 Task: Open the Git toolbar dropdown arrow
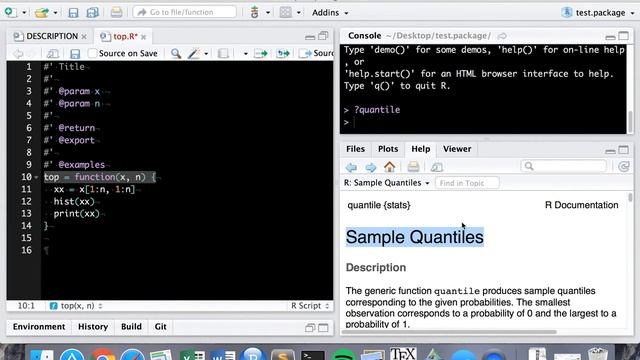tap(268, 13)
